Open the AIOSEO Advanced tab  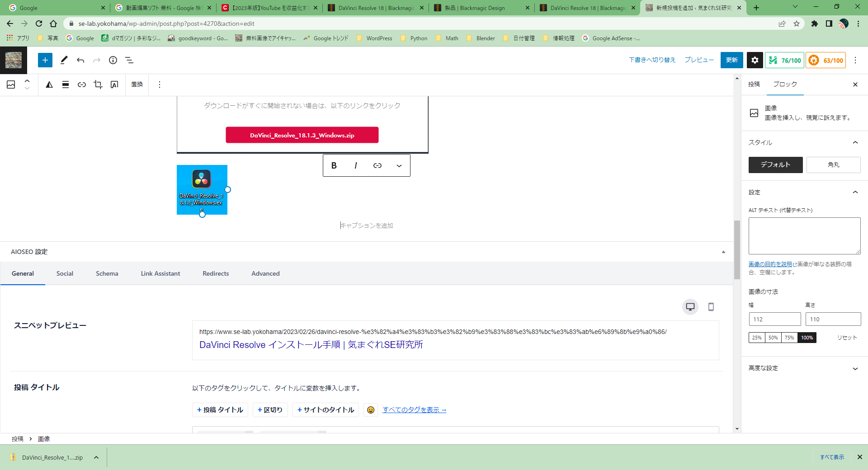click(x=265, y=273)
